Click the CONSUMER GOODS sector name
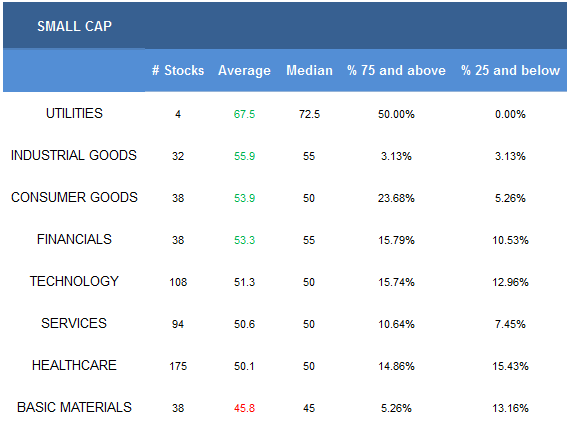The height and width of the screenshot is (442, 569). [74, 197]
